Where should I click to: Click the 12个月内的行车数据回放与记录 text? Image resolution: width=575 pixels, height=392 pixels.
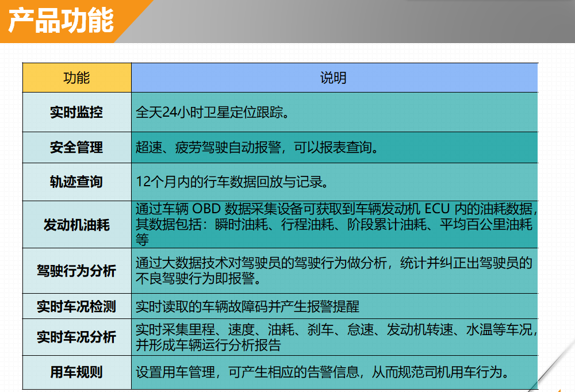pos(232,182)
